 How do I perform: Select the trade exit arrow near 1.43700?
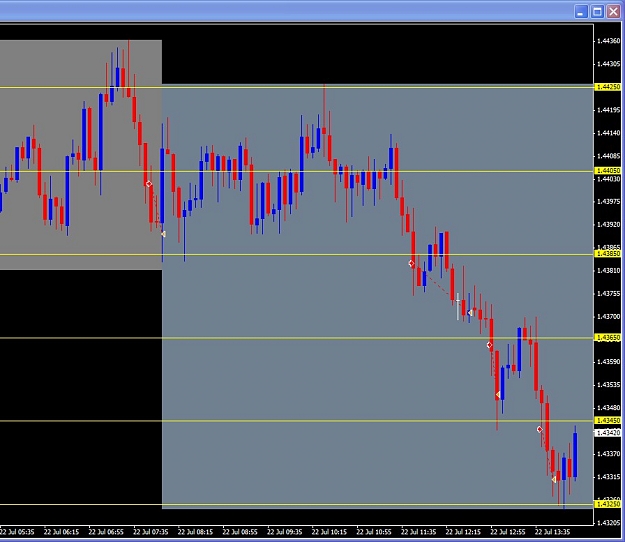coord(470,313)
